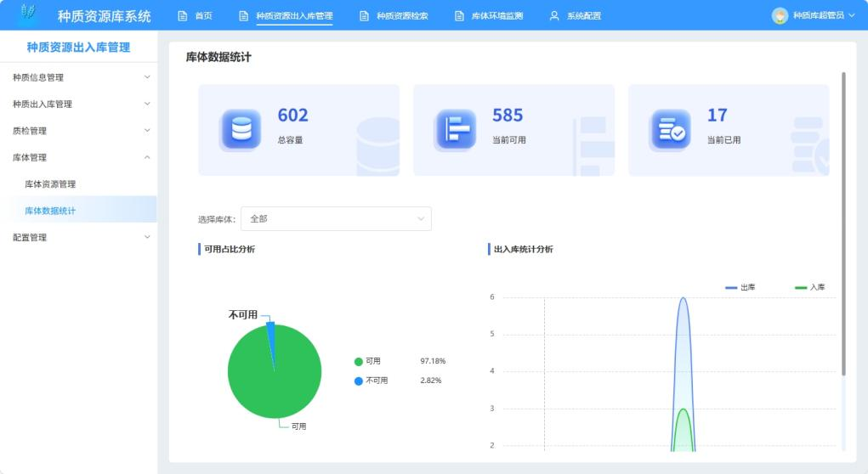Click the 系统配置 user icon in navbar
The height and width of the screenshot is (474, 868).
click(x=554, y=16)
